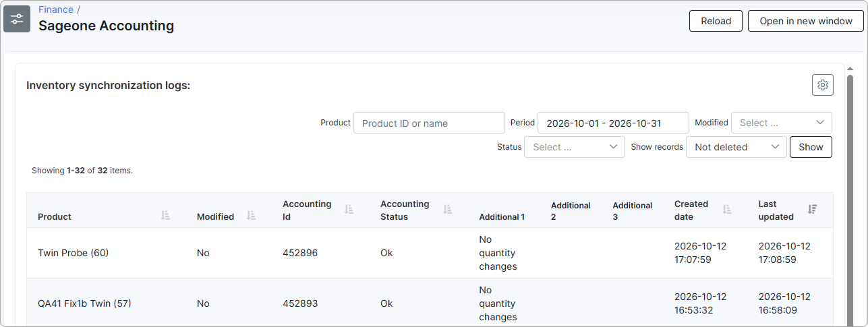Click the Sageone Accounting page title
Screen dimensions: 868x327
(x=106, y=26)
